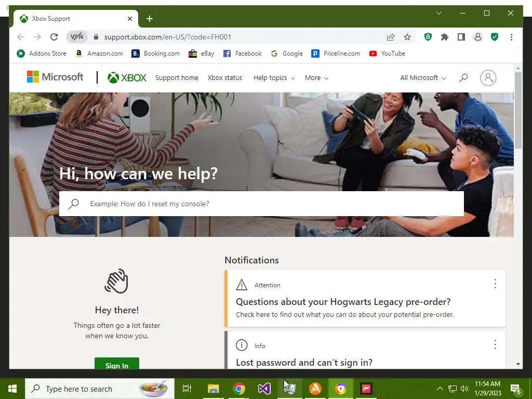Open Google bookmark
Image resolution: width=532 pixels, height=399 pixels.
pos(286,54)
